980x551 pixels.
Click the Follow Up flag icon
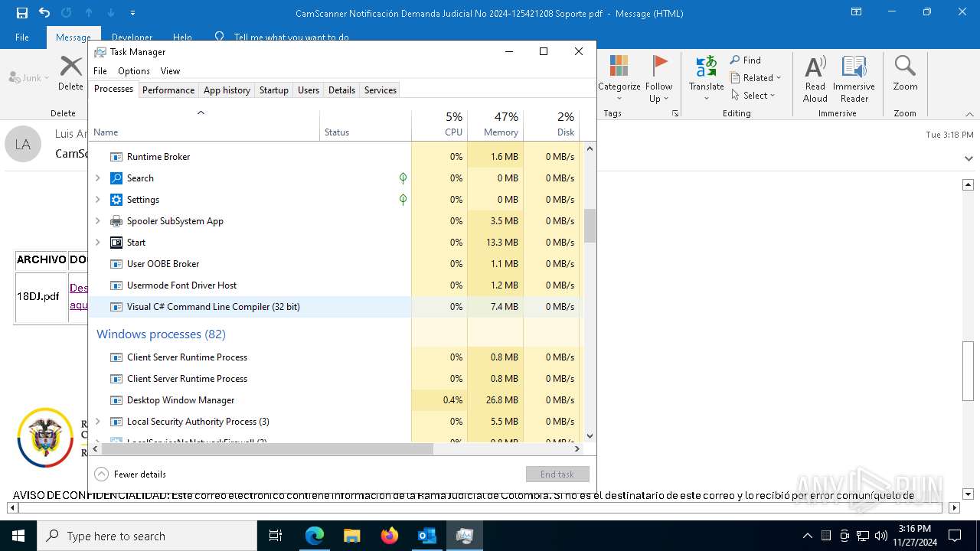(x=659, y=66)
